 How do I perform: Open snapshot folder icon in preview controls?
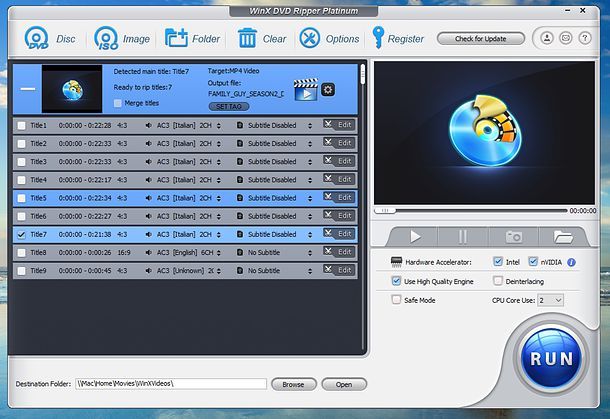click(x=563, y=237)
